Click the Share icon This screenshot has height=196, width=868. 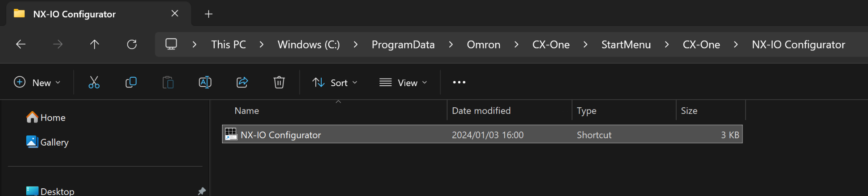click(242, 82)
